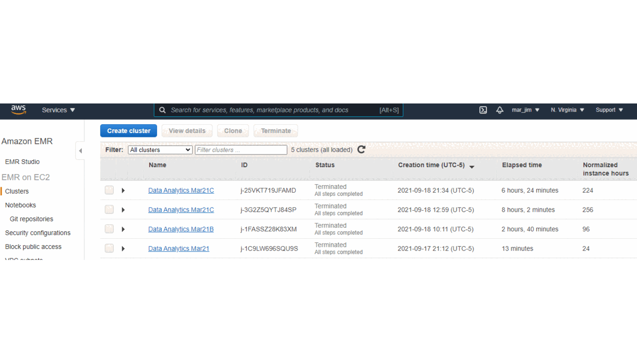This screenshot has height=364, width=637.
Task: Open the N. Virginia region menu
Action: 567,110
